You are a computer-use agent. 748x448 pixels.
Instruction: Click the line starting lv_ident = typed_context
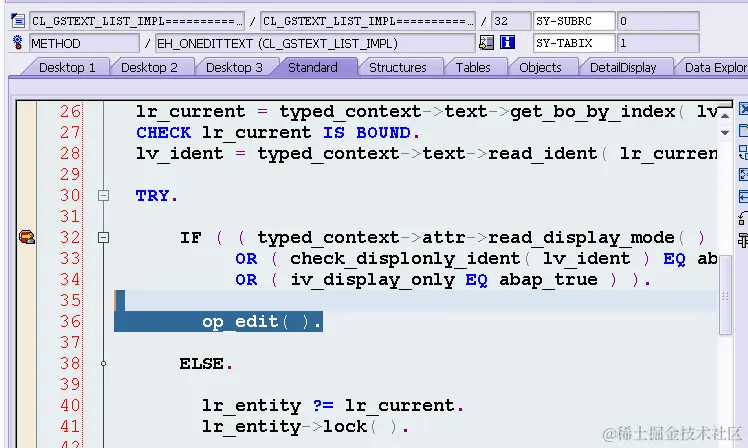pyautogui.click(x=426, y=154)
